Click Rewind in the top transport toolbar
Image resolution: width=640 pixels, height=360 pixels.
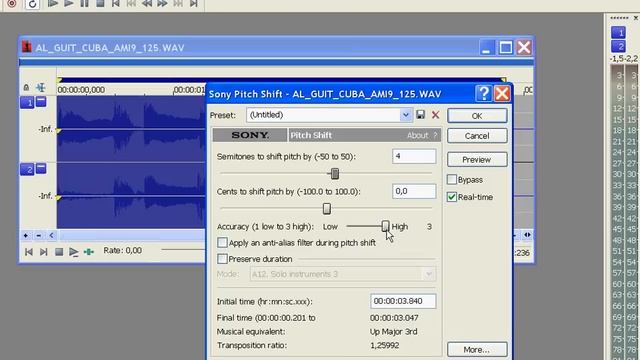coord(147,4)
